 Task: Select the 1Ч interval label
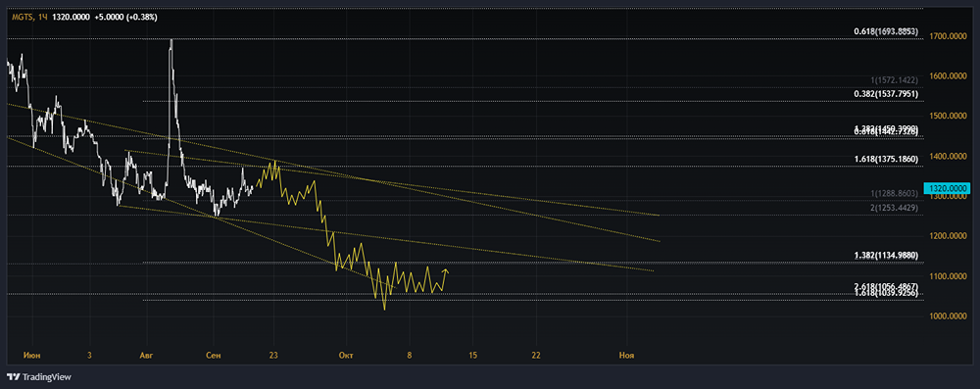pos(42,18)
